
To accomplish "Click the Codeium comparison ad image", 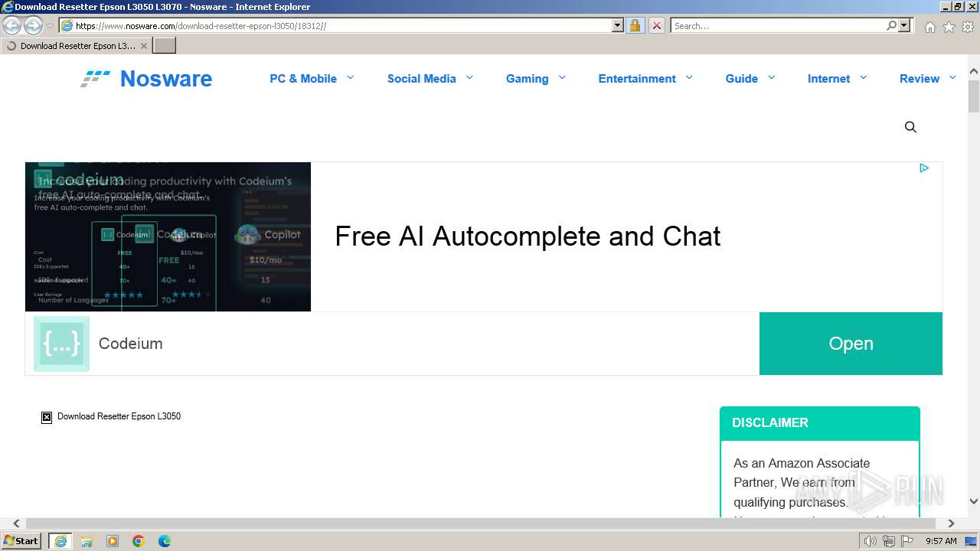I will coord(168,236).
